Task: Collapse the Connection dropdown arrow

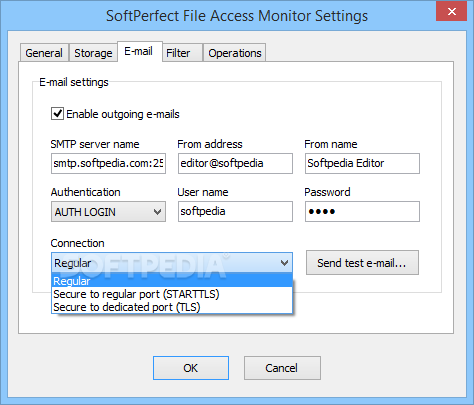Action: pyautogui.click(x=284, y=263)
